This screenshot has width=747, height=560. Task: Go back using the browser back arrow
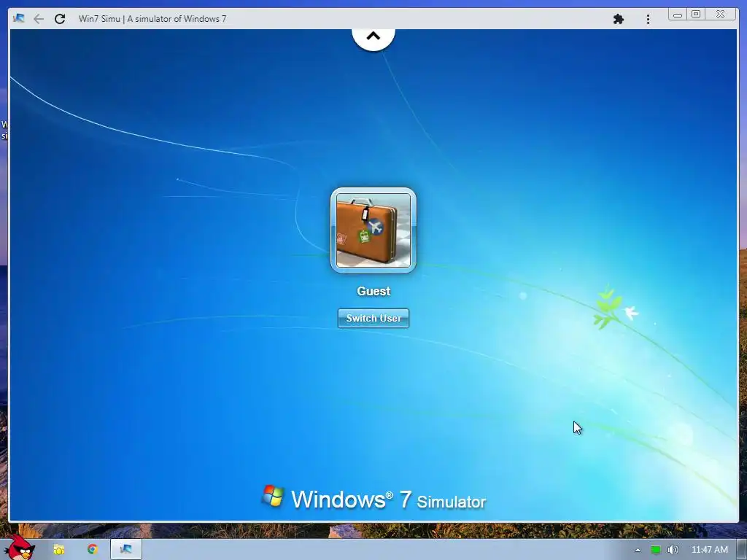[39, 19]
